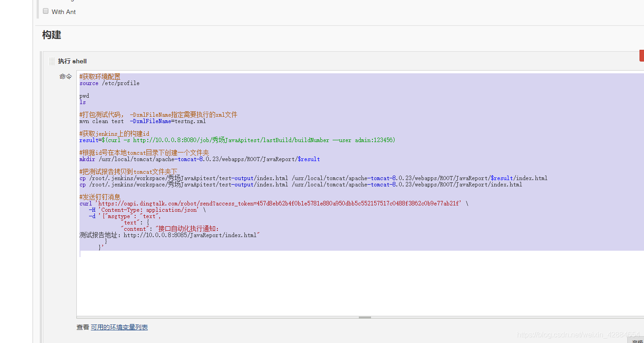This screenshot has width=644, height=343.
Task: Click the -H 'Content-Type: application/json' line
Action: coord(147,210)
